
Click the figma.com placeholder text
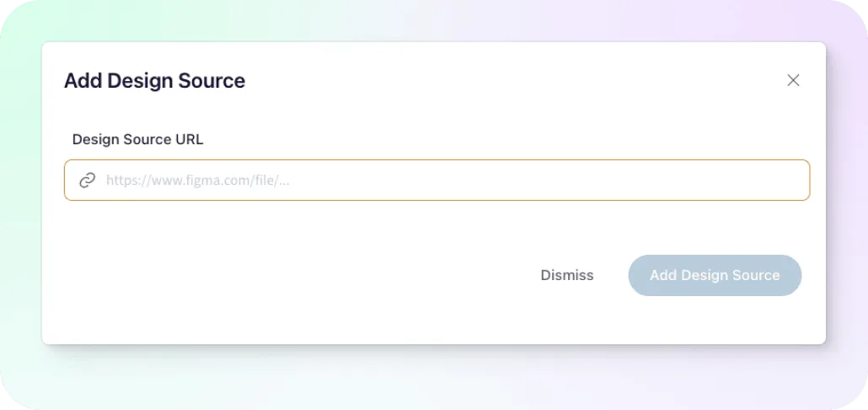coord(198,181)
